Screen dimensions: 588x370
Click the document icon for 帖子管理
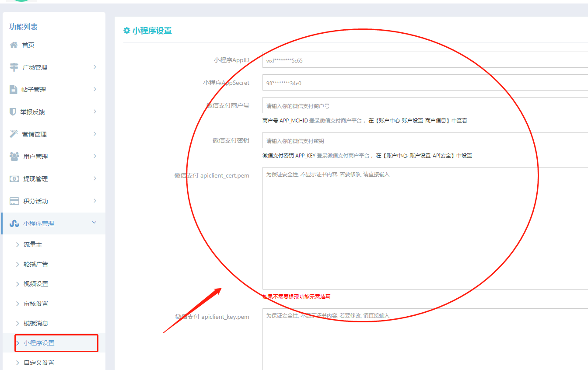[14, 90]
